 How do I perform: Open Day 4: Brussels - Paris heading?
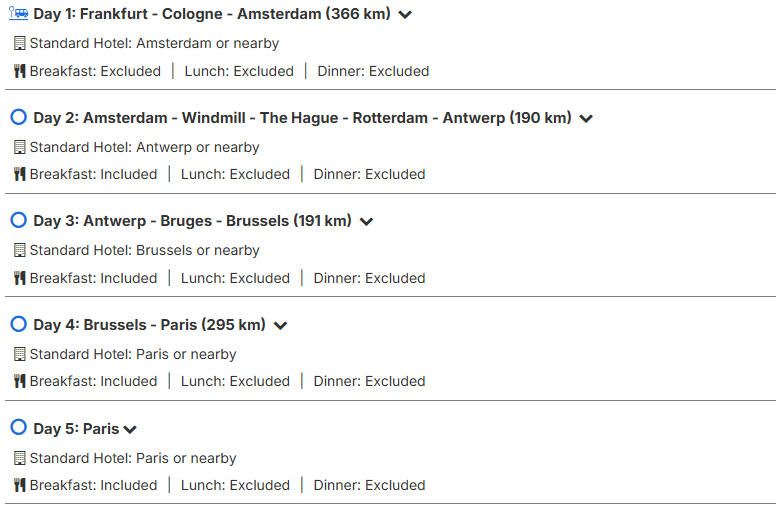[x=149, y=325]
